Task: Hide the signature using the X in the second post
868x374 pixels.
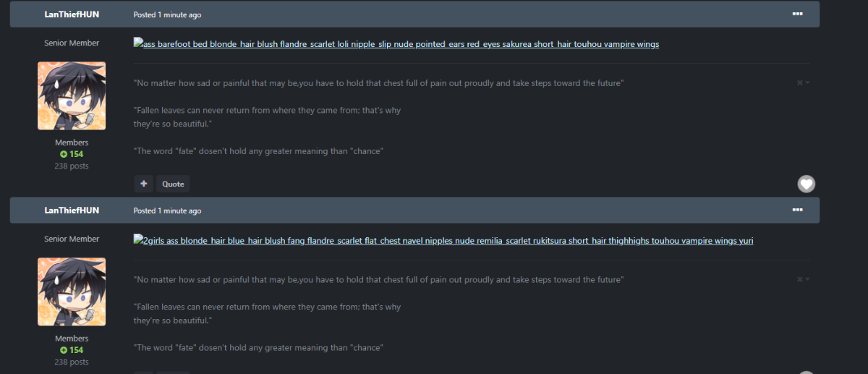Action: 800,279
